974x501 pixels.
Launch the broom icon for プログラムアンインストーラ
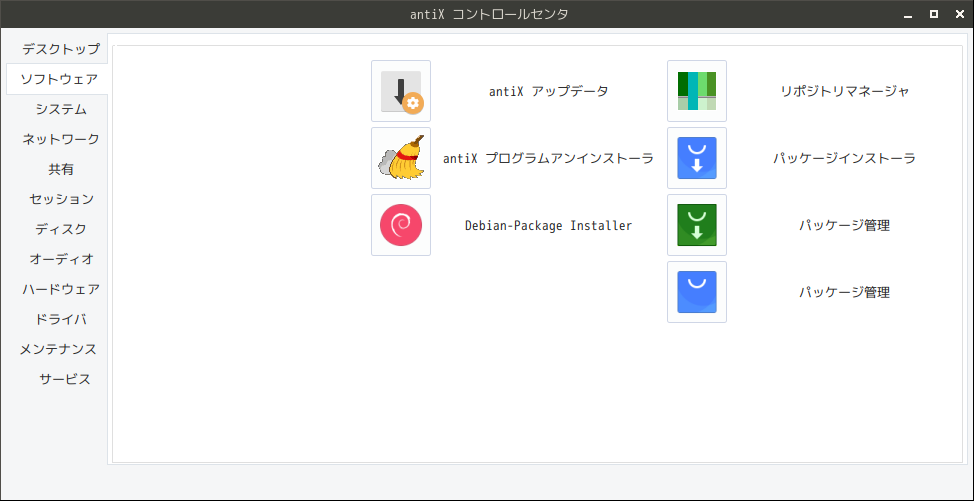click(401, 158)
